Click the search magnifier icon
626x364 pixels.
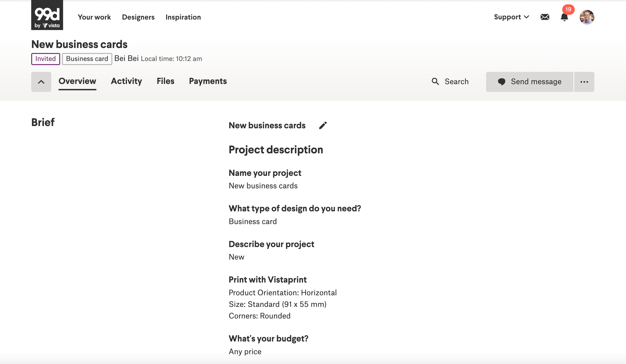[x=435, y=82]
